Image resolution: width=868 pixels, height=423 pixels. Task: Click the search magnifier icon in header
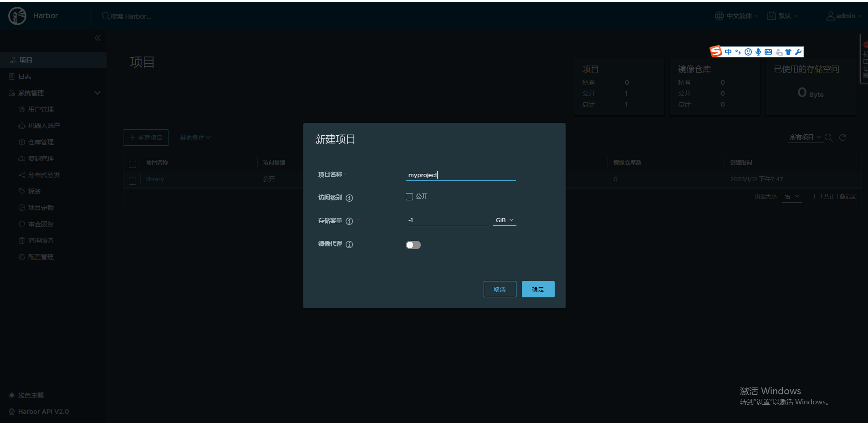106,16
